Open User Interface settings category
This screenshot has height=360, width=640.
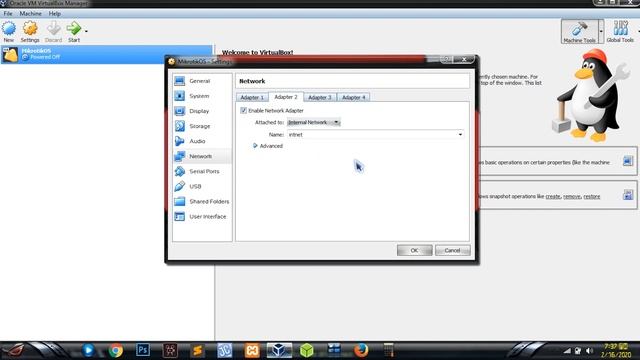click(x=202, y=217)
